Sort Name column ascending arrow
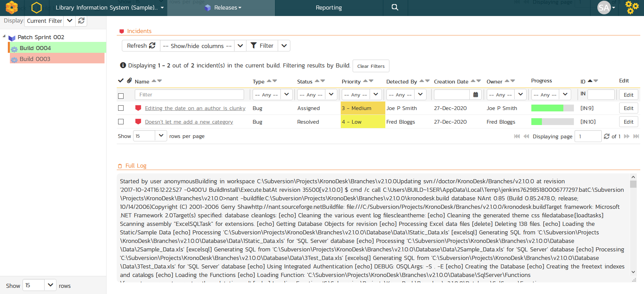Image resolution: width=644 pixels, height=294 pixels. pyautogui.click(x=154, y=81)
